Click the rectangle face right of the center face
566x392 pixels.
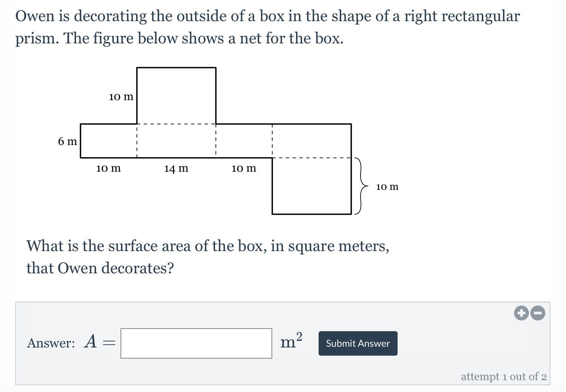[x=244, y=141]
